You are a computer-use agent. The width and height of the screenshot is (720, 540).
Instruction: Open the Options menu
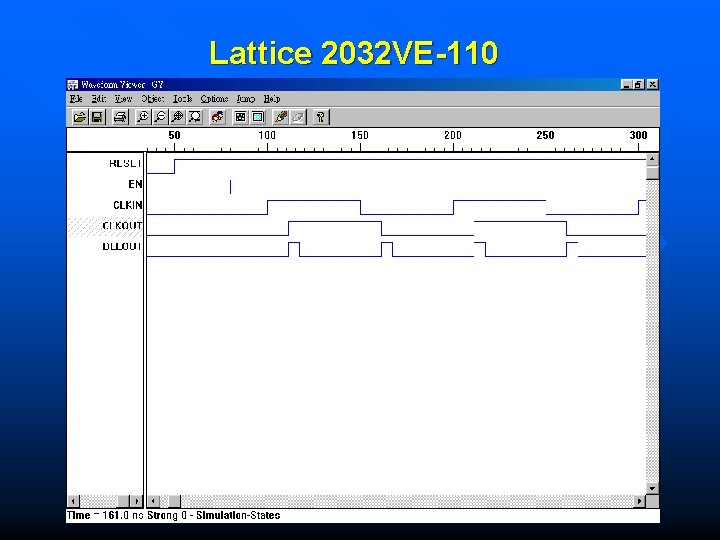(214, 99)
